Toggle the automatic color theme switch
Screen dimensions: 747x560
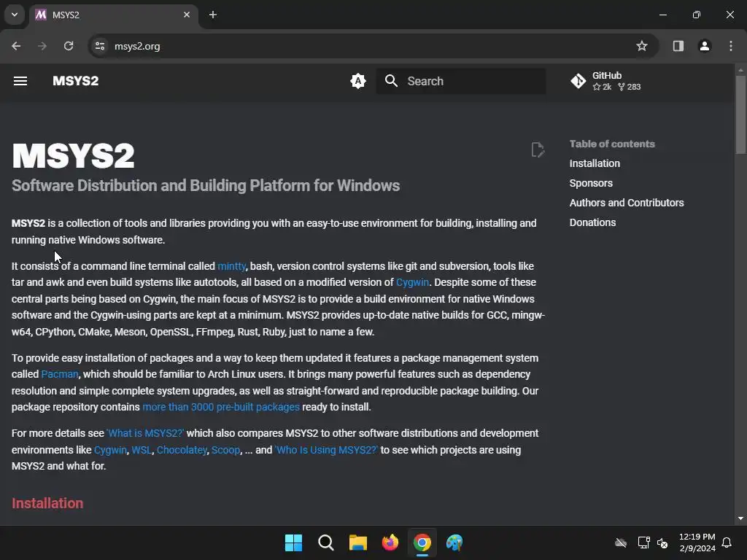(357, 81)
